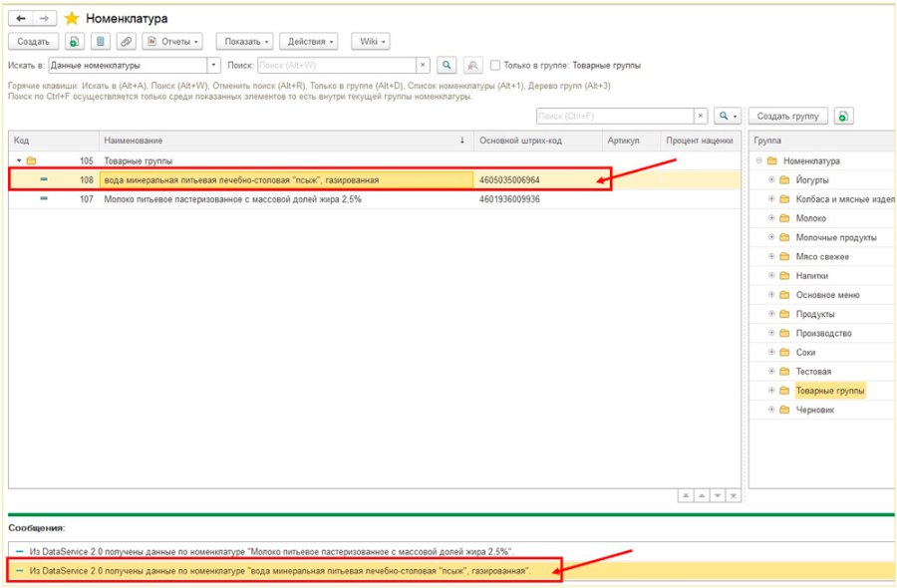
Task: Enable the Только в группе checkbox
Action: 495,66
